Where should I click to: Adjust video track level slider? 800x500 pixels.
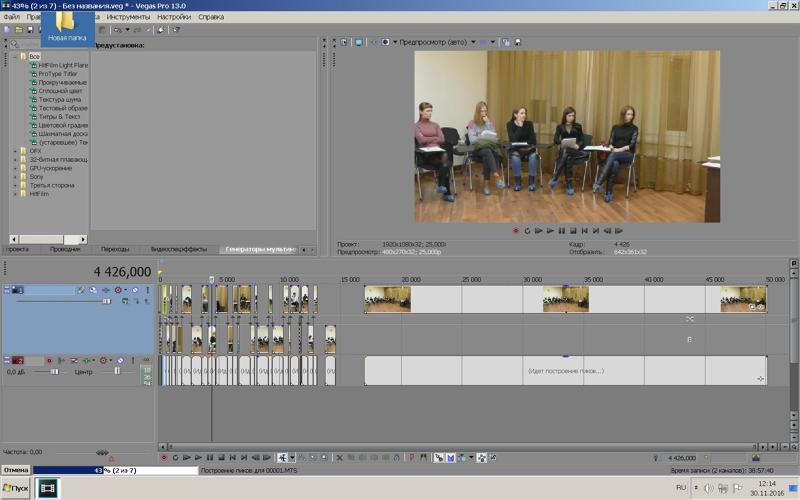pyautogui.click(x=107, y=302)
